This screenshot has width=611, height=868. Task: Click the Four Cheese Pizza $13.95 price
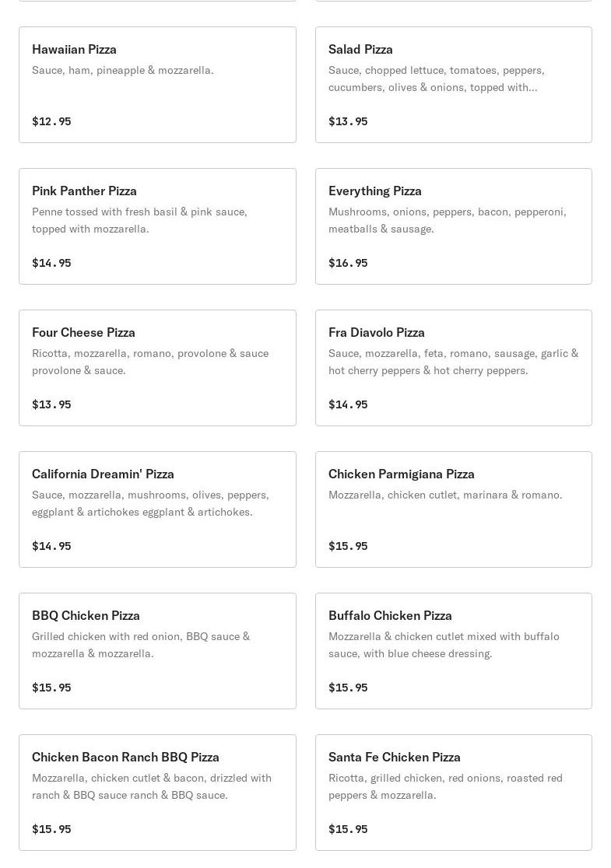(x=51, y=404)
